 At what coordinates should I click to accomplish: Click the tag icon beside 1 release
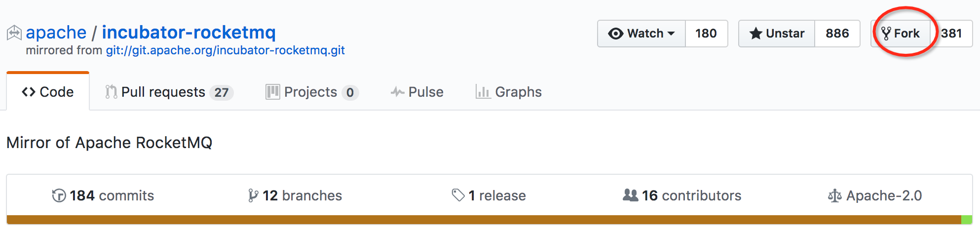coord(458,195)
